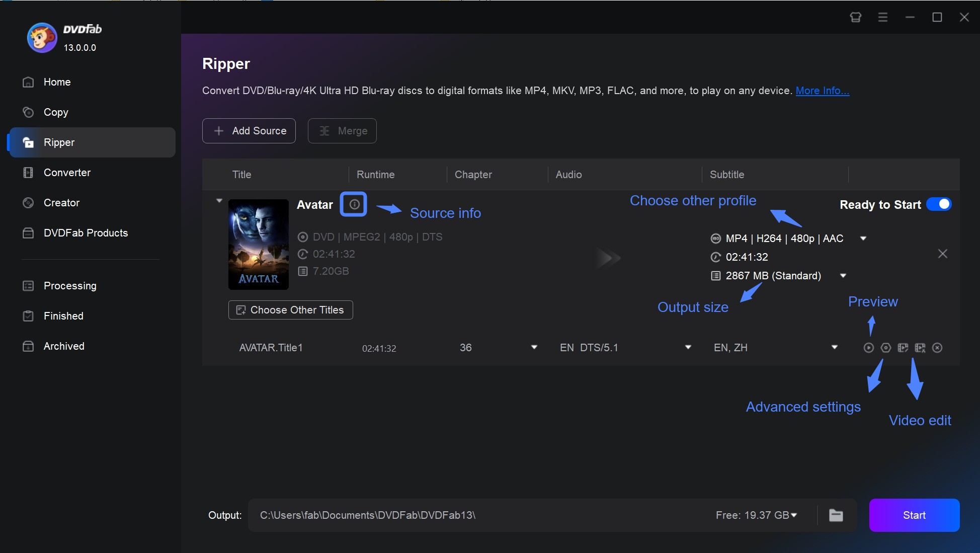Viewport: 980px width, 553px height.
Task: Click the Choose Other Titles button
Action: 291,310
